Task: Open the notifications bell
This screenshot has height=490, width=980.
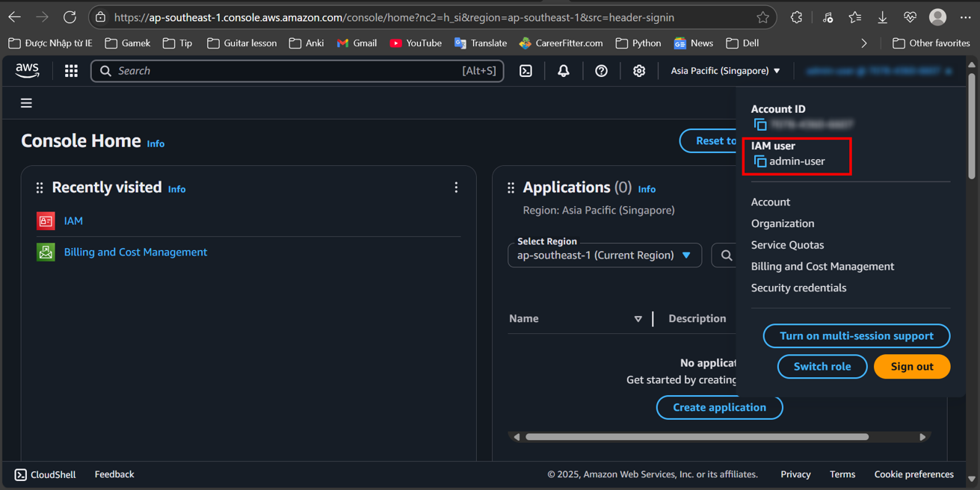Action: coord(563,70)
